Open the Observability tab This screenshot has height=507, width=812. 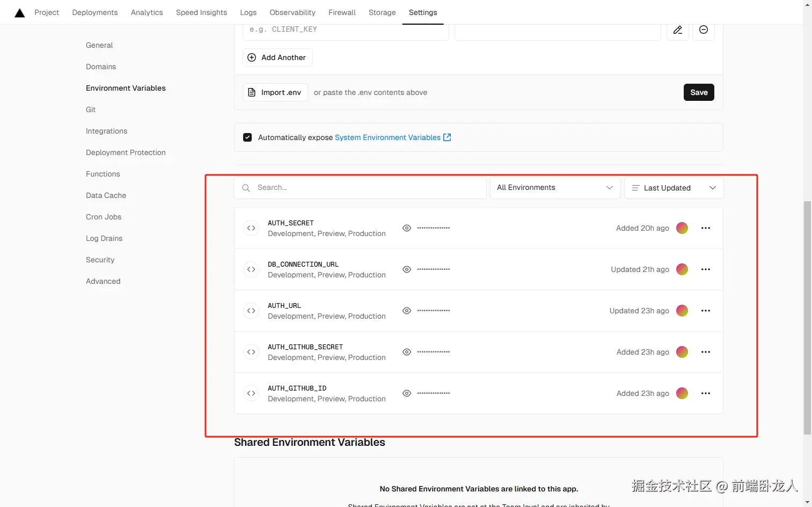click(x=292, y=12)
